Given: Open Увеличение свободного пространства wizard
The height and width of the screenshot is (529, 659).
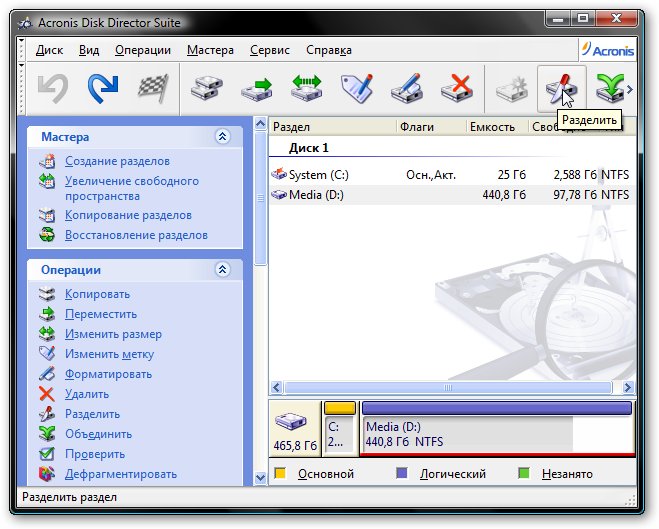Looking at the screenshot, I should pyautogui.click(x=132, y=189).
